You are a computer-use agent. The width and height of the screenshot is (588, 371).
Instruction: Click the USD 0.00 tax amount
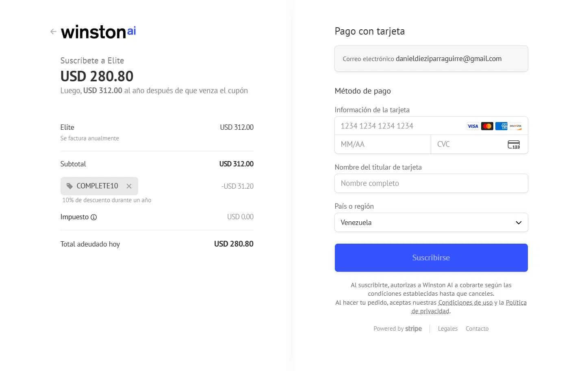(x=240, y=217)
